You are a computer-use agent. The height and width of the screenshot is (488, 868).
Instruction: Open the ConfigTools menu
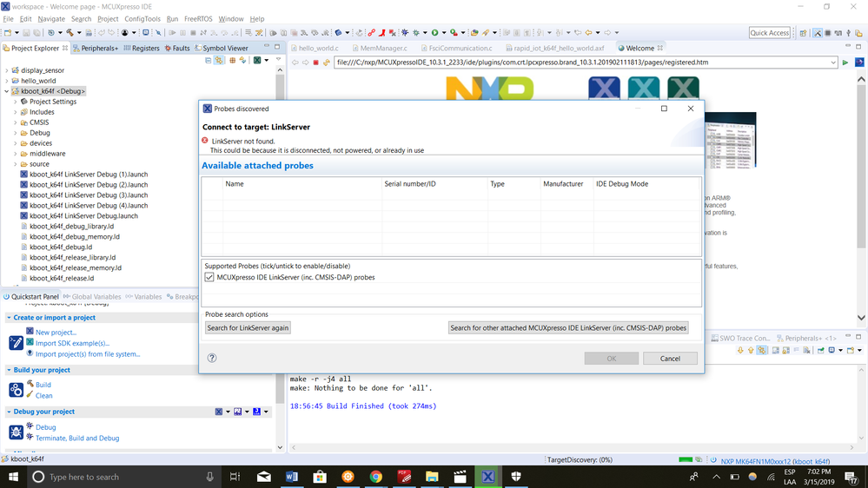pos(142,19)
